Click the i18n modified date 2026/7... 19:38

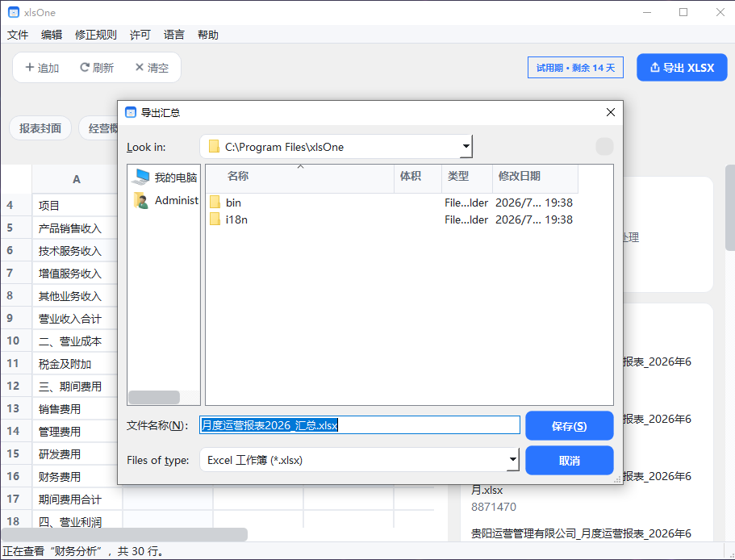pos(534,219)
